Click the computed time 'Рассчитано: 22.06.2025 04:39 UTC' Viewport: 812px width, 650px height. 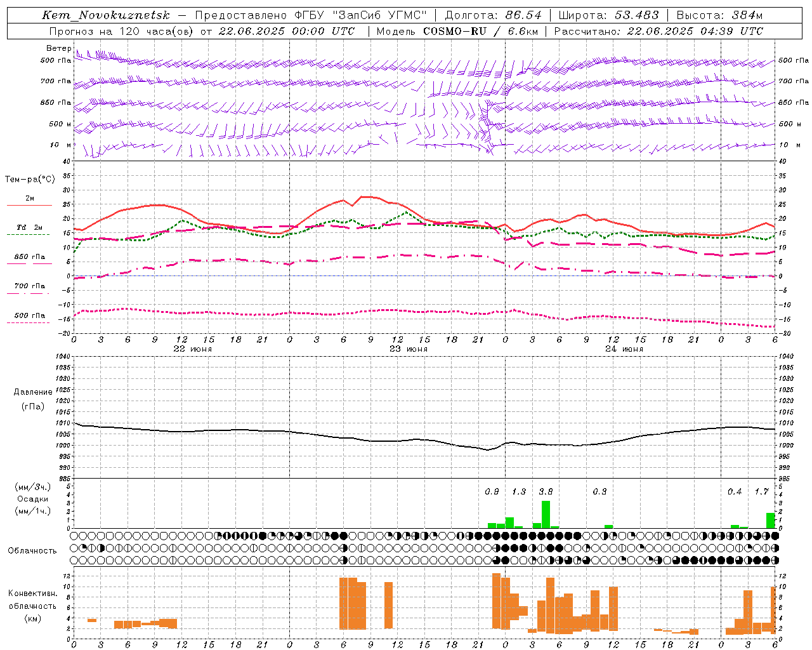click(x=658, y=31)
